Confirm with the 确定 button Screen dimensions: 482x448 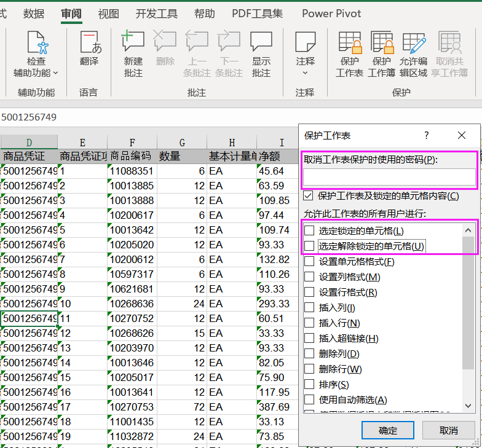click(x=387, y=430)
